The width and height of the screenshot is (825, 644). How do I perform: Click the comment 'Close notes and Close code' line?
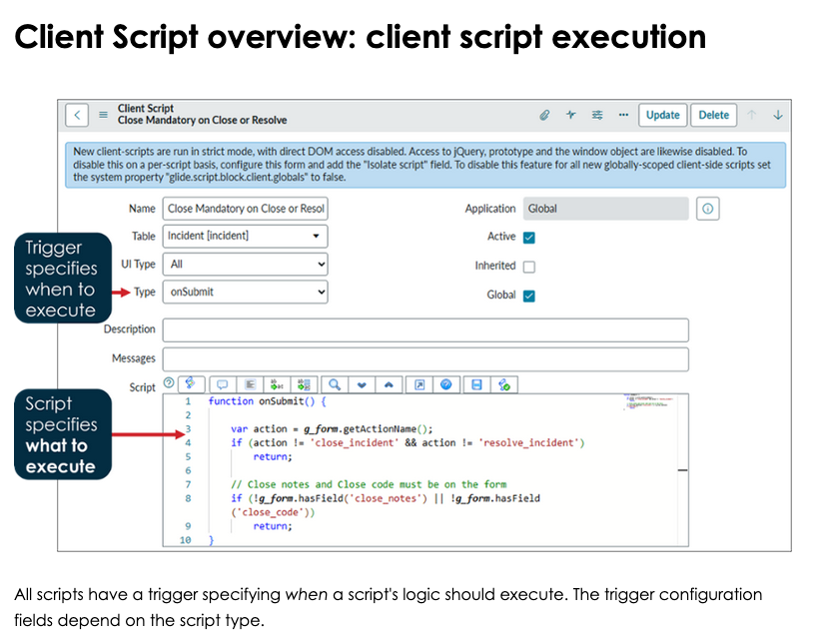[369, 484]
